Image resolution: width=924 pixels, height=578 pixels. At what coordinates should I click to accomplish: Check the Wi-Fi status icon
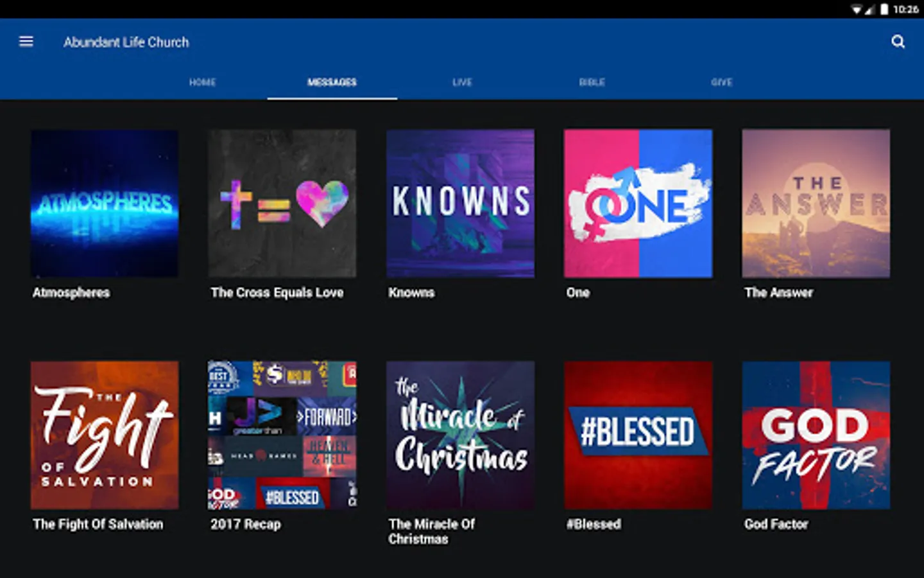(856, 9)
